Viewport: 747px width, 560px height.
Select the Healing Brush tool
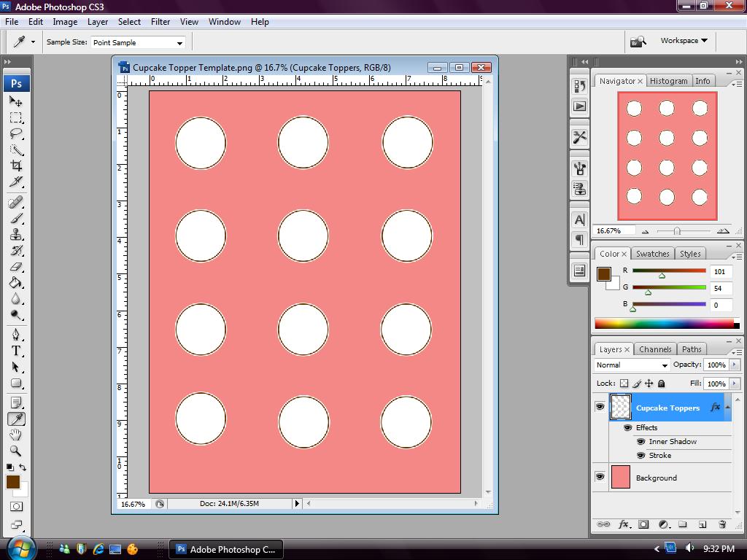[16, 203]
